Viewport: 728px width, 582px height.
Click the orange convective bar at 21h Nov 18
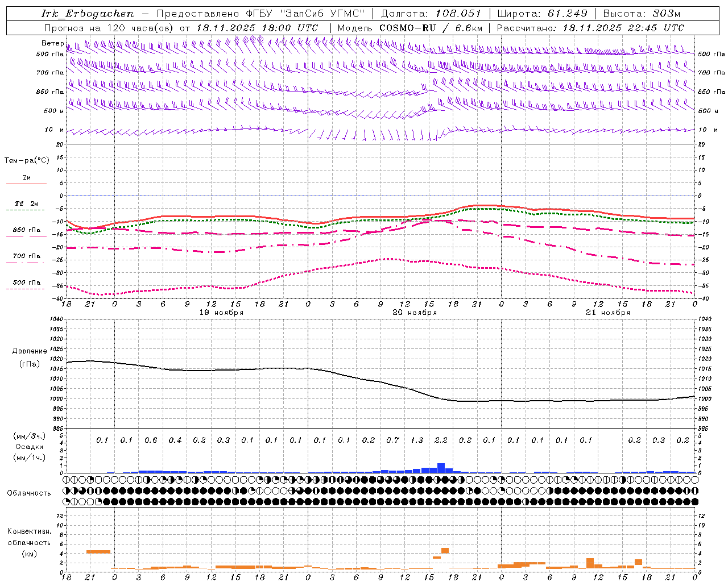98,551
